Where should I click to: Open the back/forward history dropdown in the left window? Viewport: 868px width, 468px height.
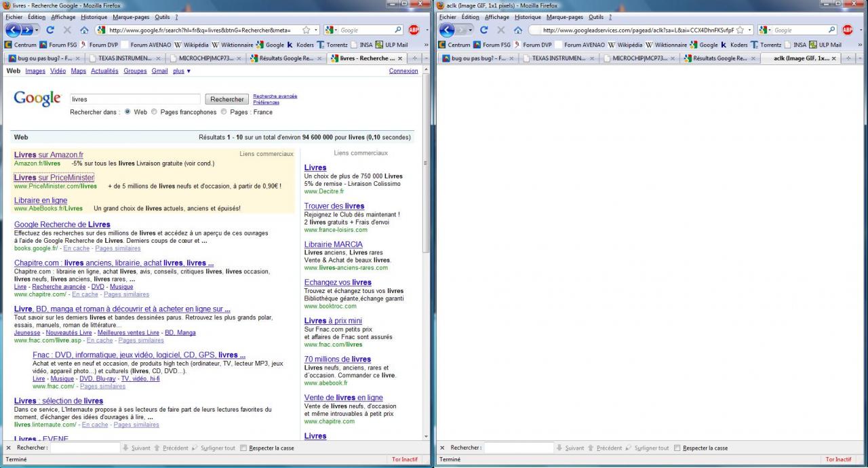tap(37, 30)
